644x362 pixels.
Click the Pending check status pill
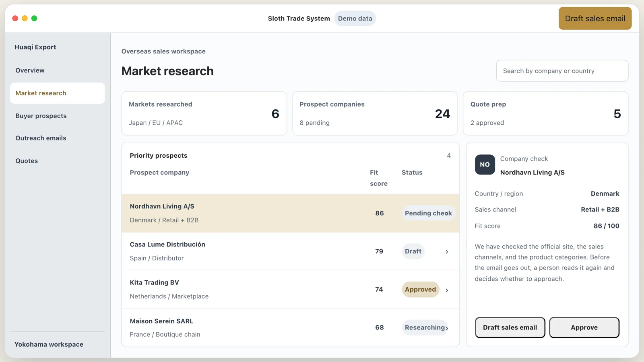(x=428, y=213)
